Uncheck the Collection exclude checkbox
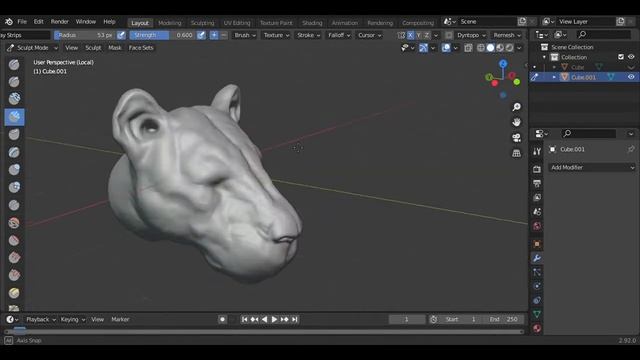Screen dimensions: 640x360 621,57
